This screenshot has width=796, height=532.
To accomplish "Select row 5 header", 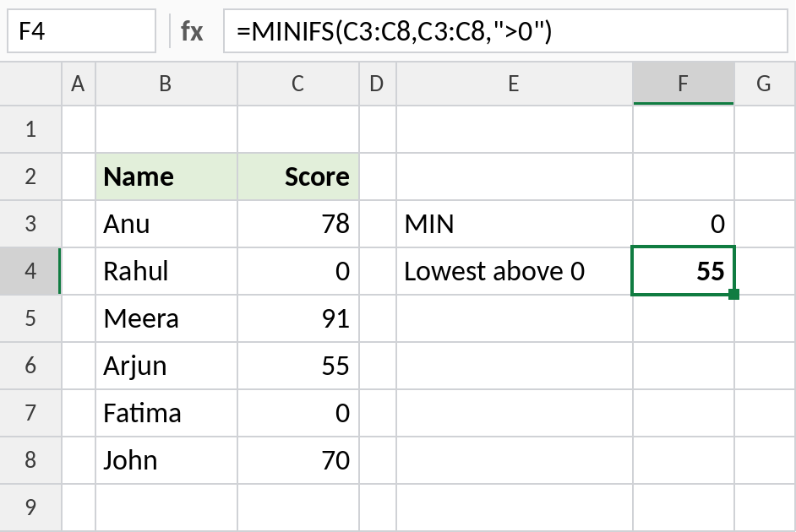I will pyautogui.click(x=30, y=318).
